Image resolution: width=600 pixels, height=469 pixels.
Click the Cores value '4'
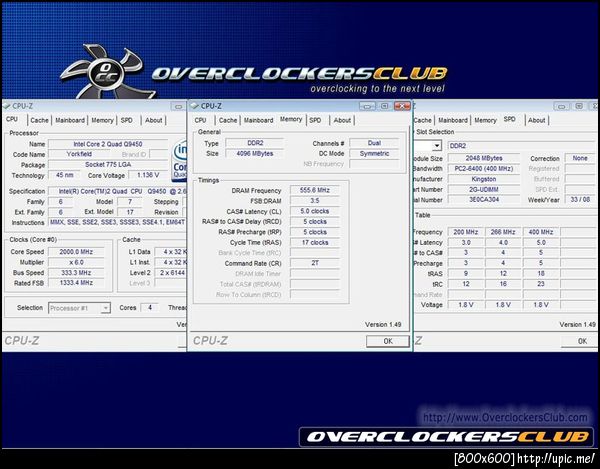coord(150,308)
